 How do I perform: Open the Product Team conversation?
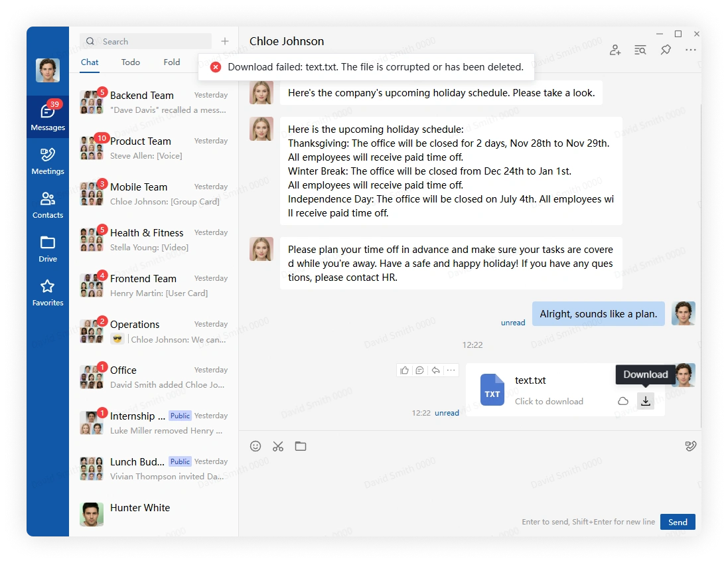154,148
